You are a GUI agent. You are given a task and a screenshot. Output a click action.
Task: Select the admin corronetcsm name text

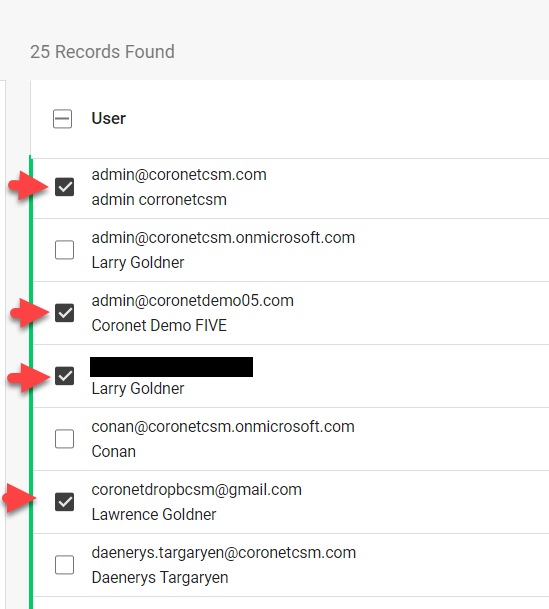click(x=159, y=200)
